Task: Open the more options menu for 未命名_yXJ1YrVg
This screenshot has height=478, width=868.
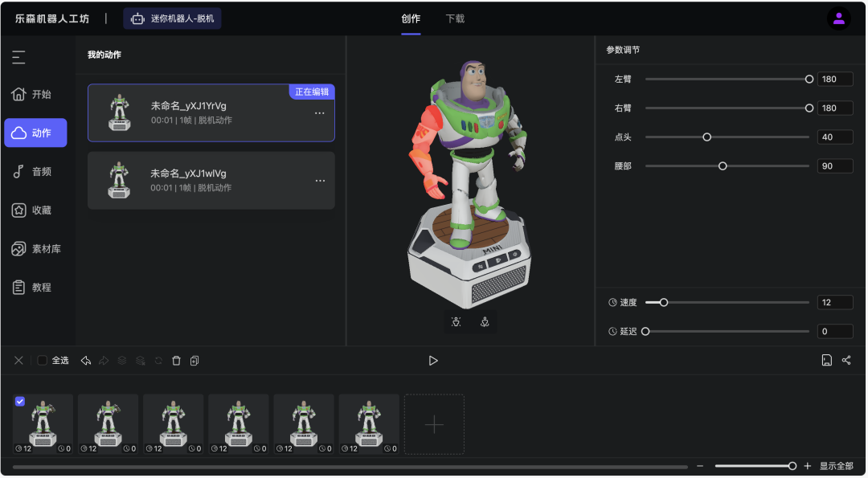Action: tap(320, 113)
